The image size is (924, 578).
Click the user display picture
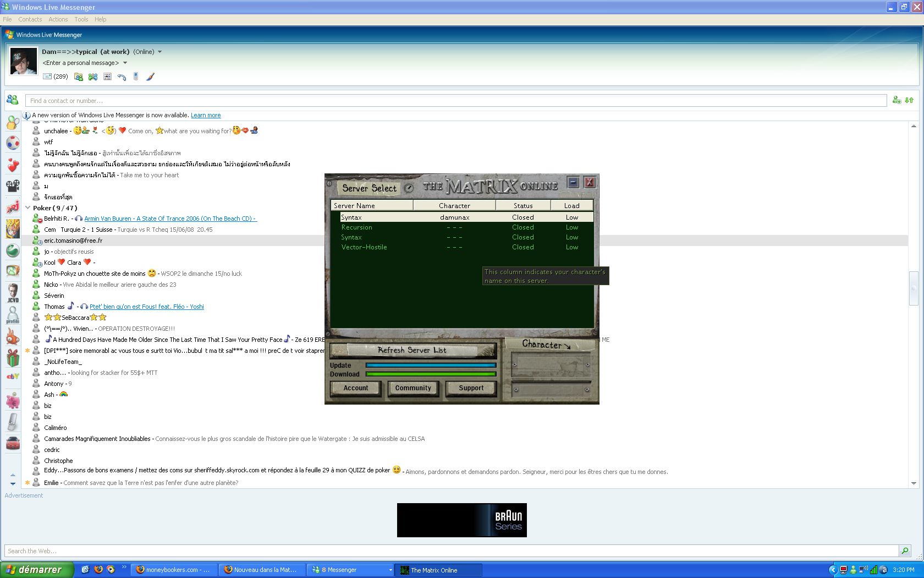[24, 61]
